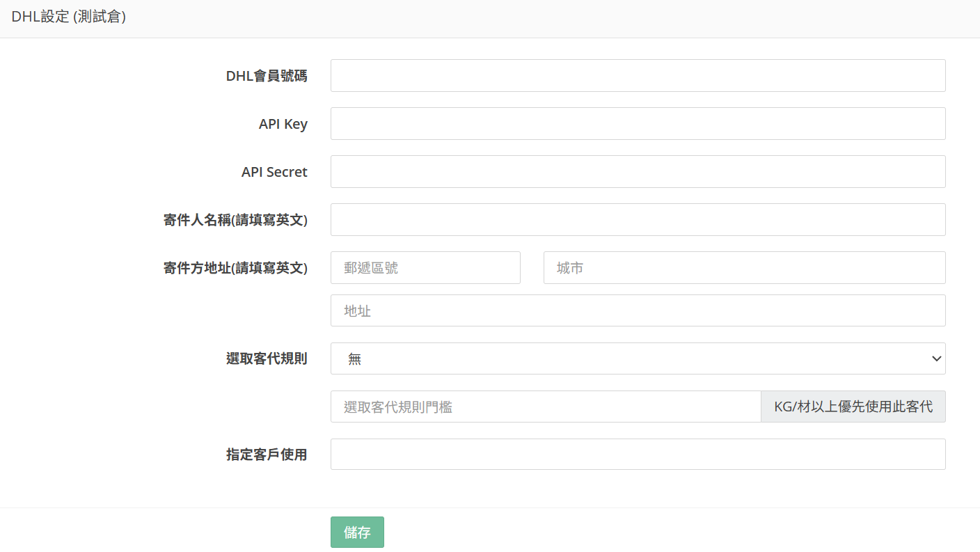Screen dimensions: 980x552
Task: Open the 選取客代規則 dropdown
Action: [638, 358]
